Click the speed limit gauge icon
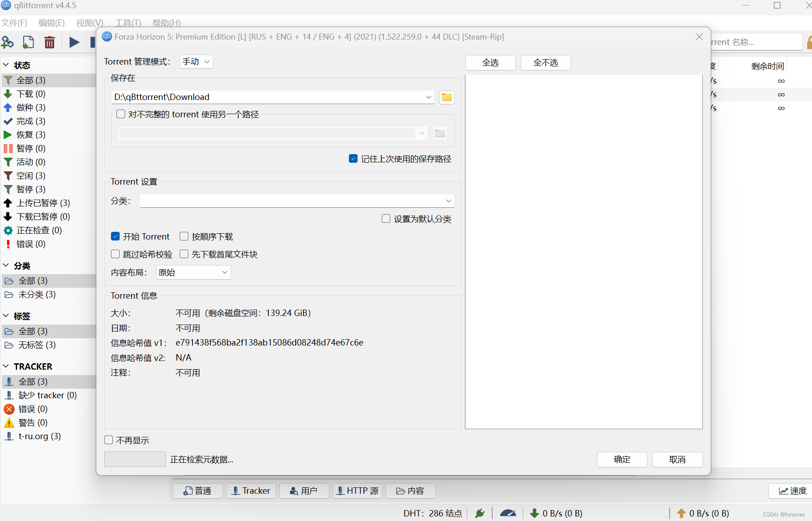The image size is (812, 521). pos(508,513)
